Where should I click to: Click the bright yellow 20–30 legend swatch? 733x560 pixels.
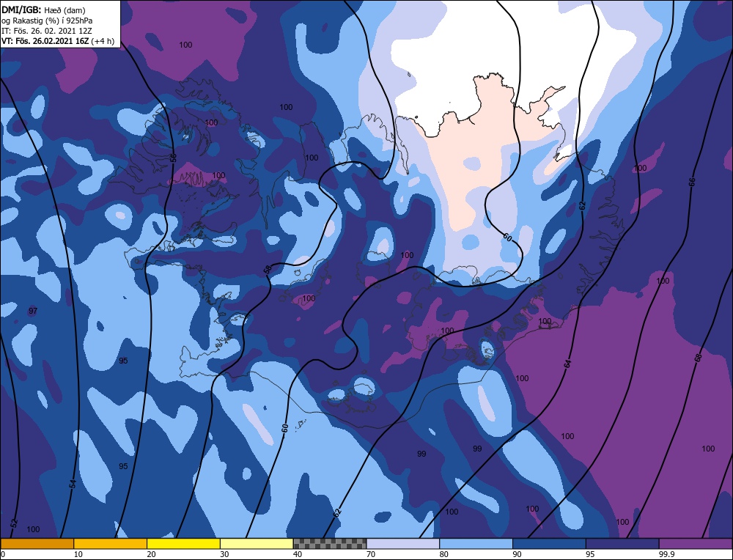click(x=183, y=543)
